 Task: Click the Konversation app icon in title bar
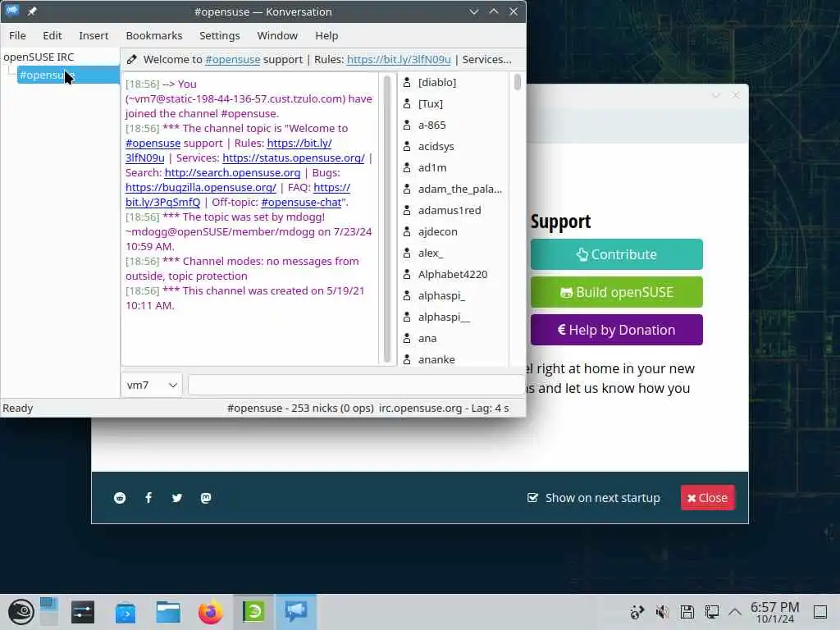coord(12,11)
